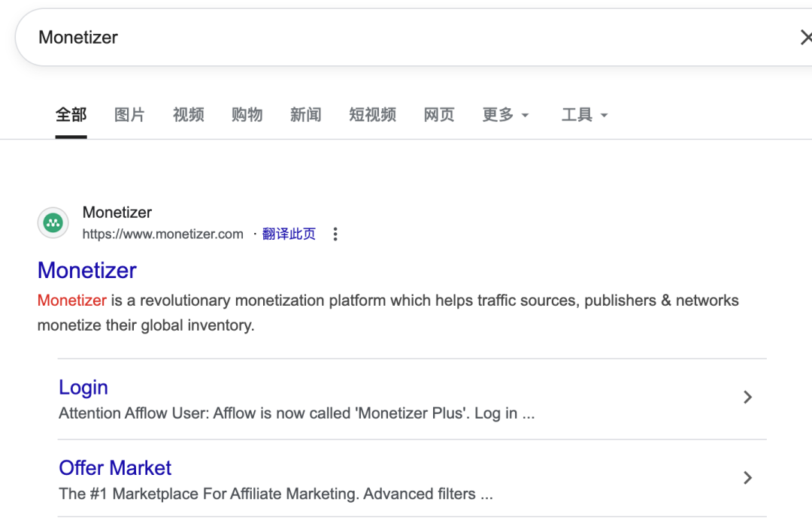
Task: Click into the search field containing Monetizer
Action: click(x=376, y=38)
